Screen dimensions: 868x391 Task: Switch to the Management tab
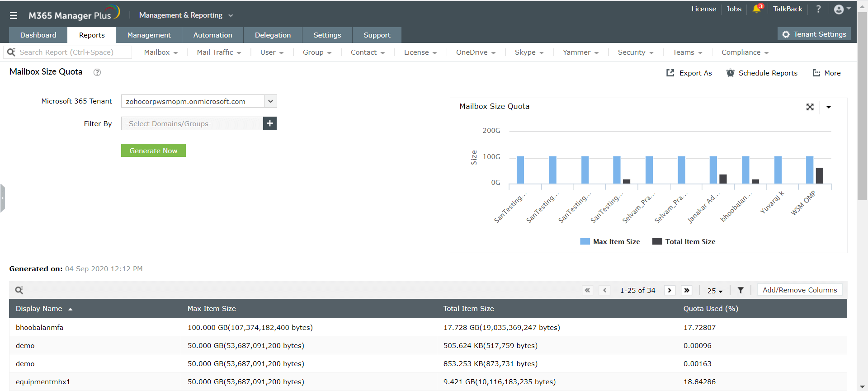pos(149,35)
